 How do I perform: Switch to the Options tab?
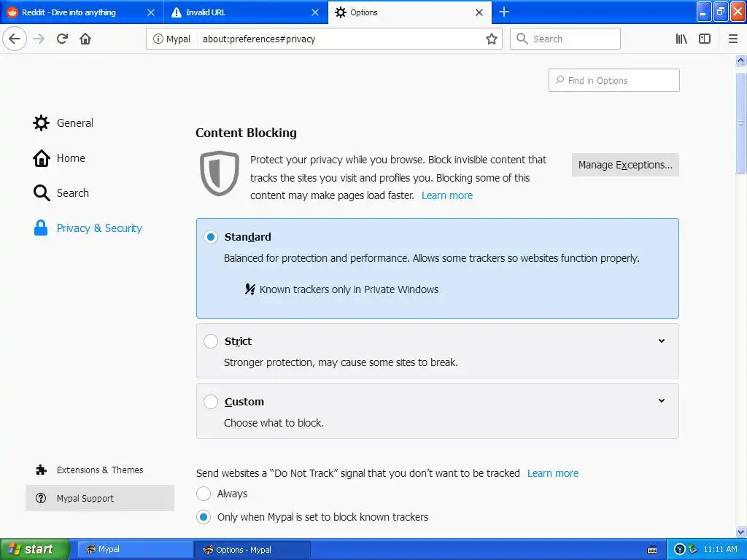(410, 12)
